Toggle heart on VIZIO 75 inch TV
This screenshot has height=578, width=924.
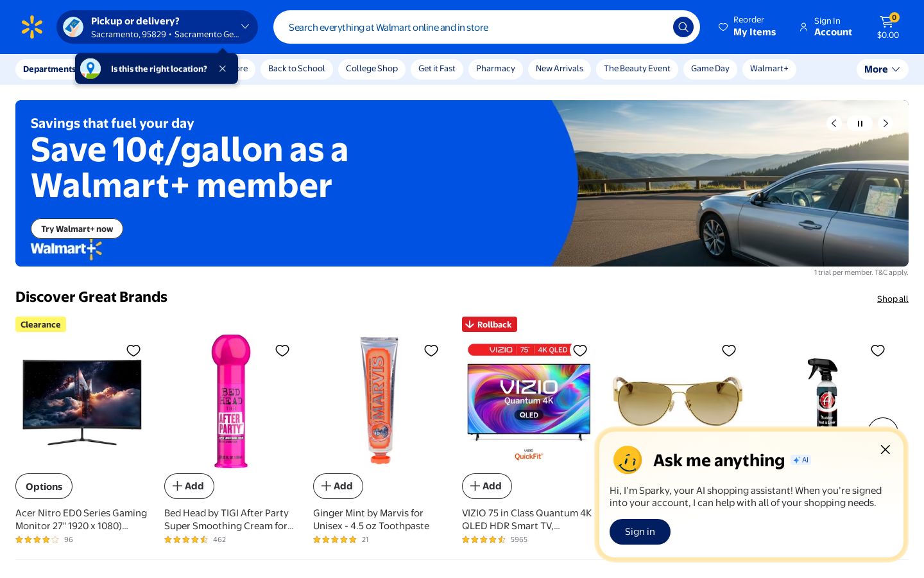[580, 350]
